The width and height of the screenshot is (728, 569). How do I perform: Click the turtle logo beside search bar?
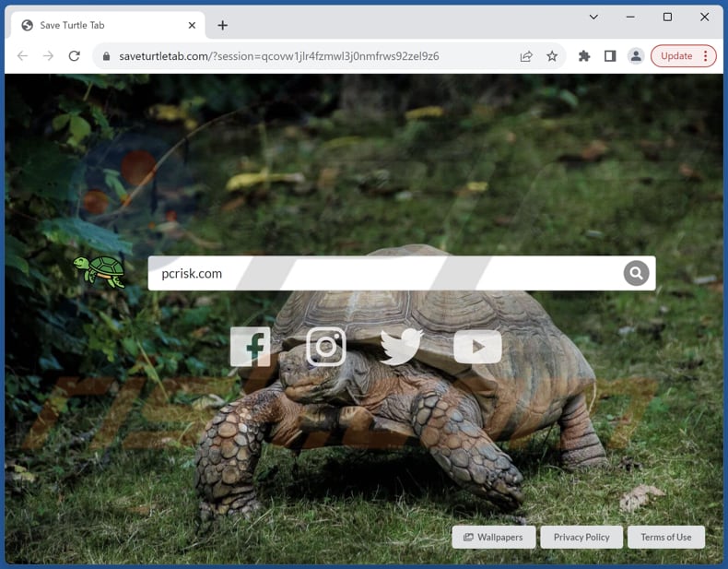pyautogui.click(x=100, y=271)
